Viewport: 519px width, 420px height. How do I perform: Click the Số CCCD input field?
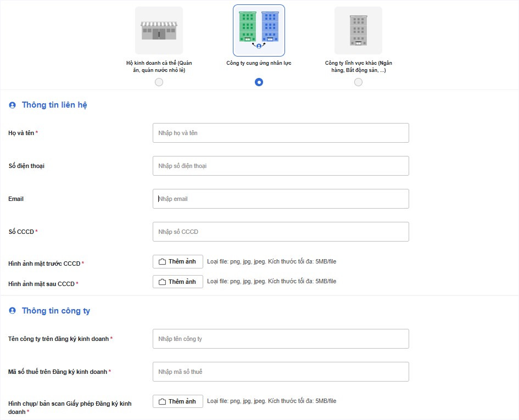[281, 232]
